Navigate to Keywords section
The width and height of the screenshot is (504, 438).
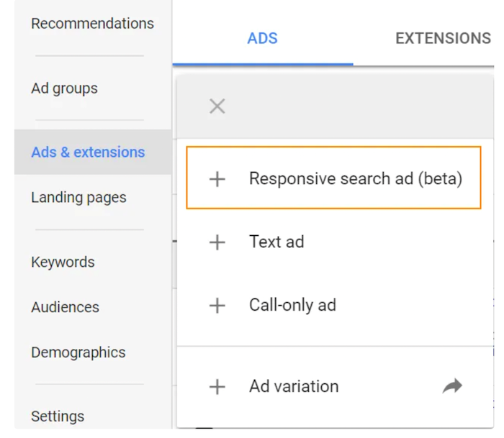[x=63, y=262]
